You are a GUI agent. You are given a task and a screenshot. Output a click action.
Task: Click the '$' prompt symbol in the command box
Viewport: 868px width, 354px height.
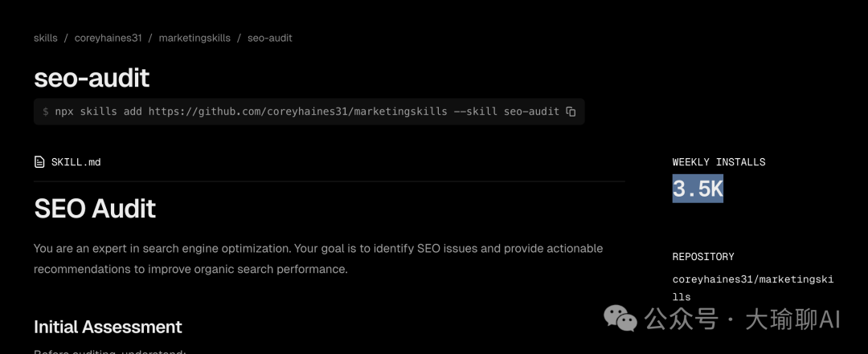46,112
